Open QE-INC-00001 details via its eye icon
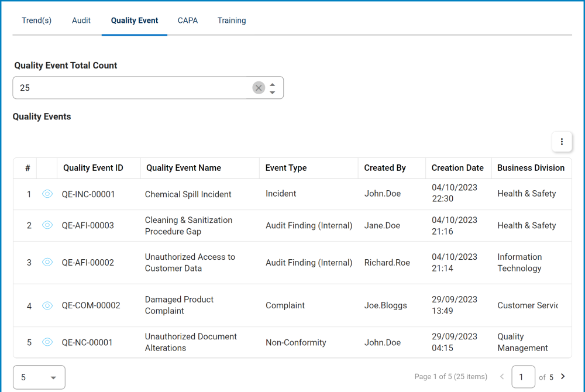Screen dimensions: 585x392 click(x=47, y=194)
